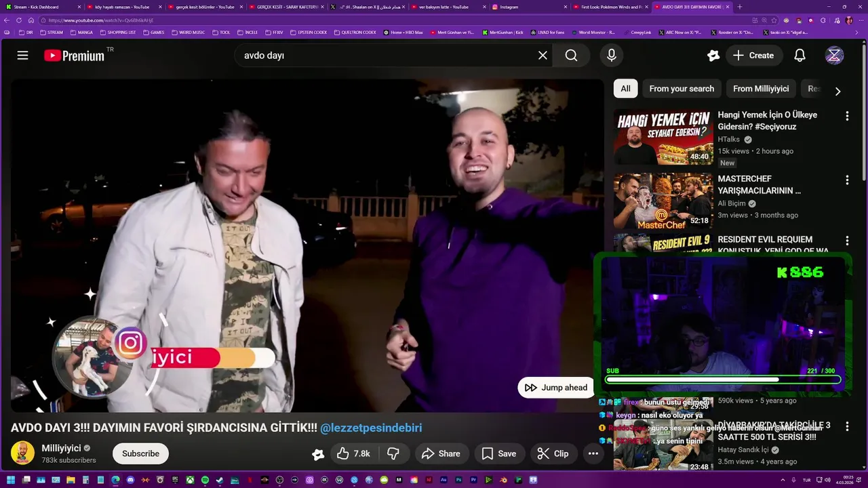Save the video to a playlist
The height and width of the screenshot is (488, 868).
(x=498, y=453)
